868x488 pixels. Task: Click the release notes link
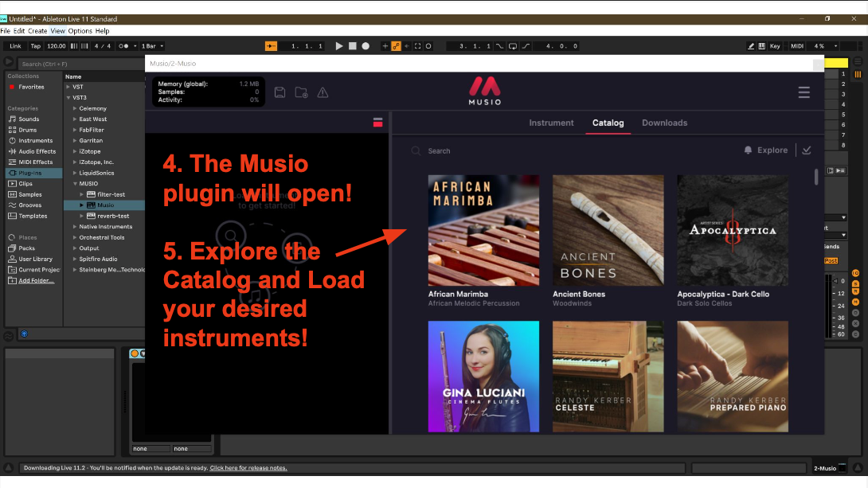point(248,468)
